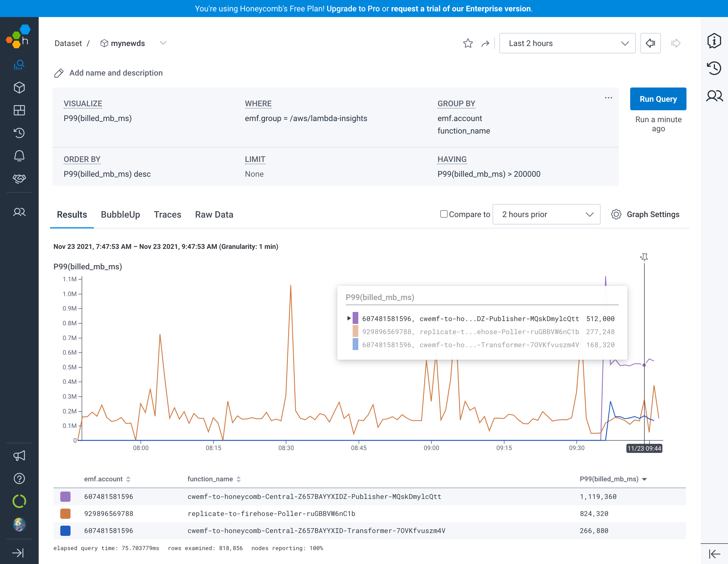The height and width of the screenshot is (564, 728).
Task: Click orange swatch for replicate-to-firehose row
Action: click(x=65, y=514)
